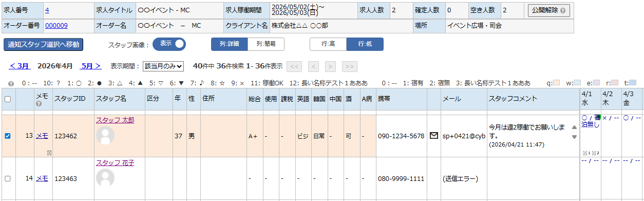Select 列:詳細 column mode
This screenshot has width=644, height=201.
click(230, 44)
